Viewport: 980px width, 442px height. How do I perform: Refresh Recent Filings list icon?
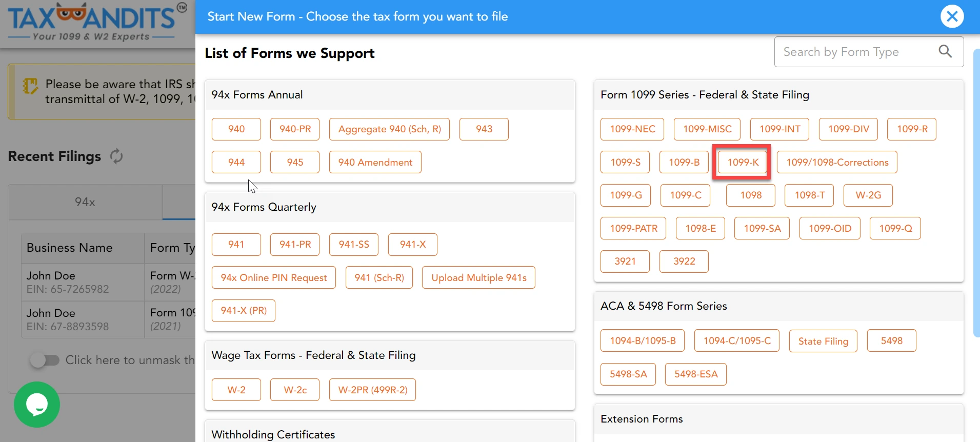[x=116, y=156]
